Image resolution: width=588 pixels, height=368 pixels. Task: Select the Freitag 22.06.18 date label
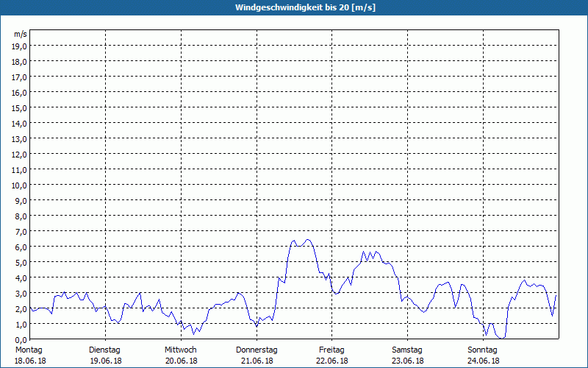pyautogui.click(x=332, y=355)
